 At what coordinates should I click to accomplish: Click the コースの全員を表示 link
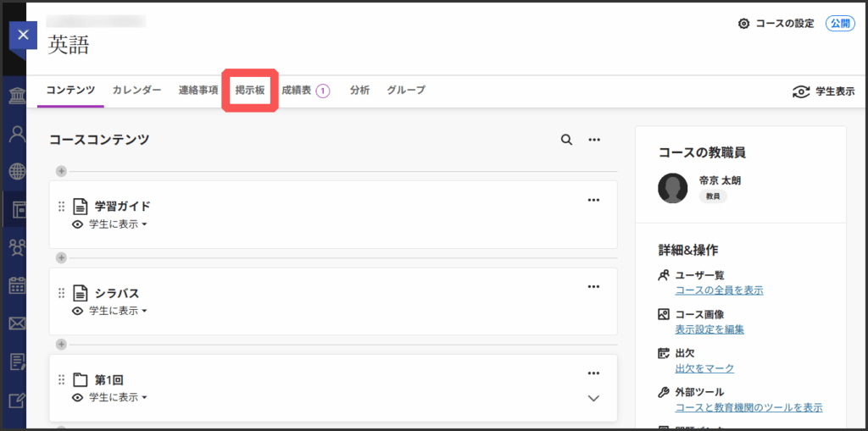point(719,290)
